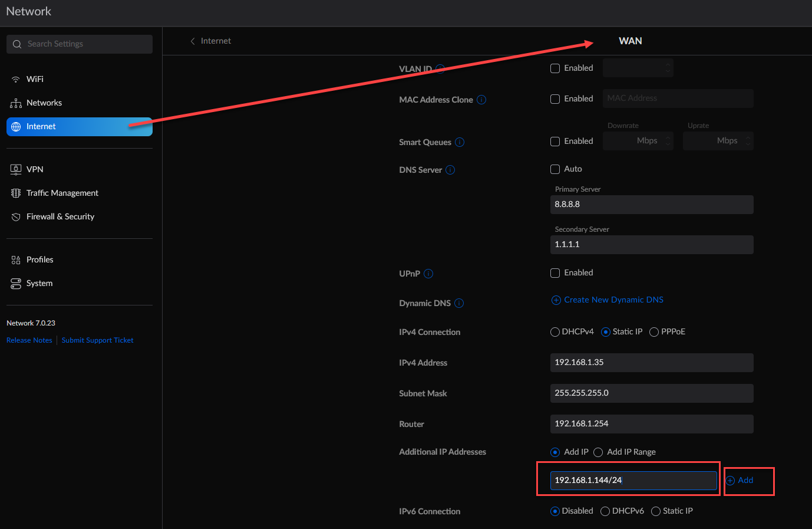The height and width of the screenshot is (529, 812).
Task: Go back using the Internet chevron
Action: (x=193, y=41)
